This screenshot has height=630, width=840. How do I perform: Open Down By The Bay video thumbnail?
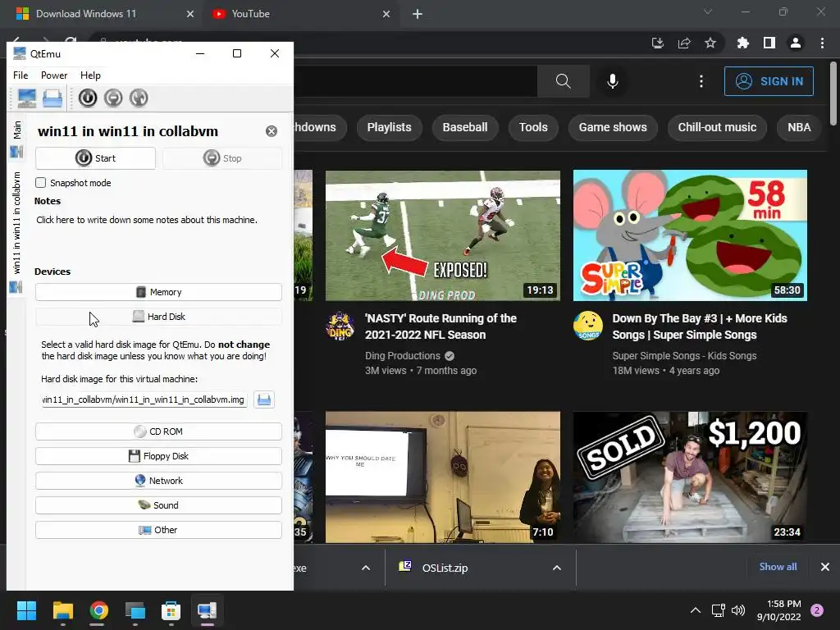click(690, 235)
